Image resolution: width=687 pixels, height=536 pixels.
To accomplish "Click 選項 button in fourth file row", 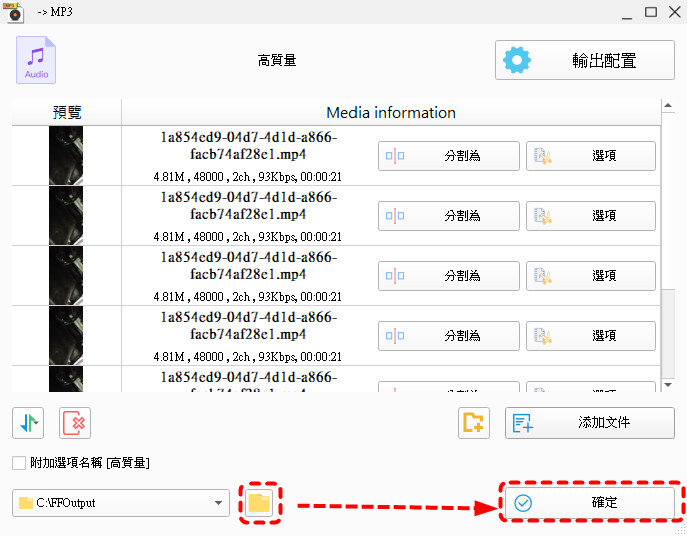I will point(591,336).
